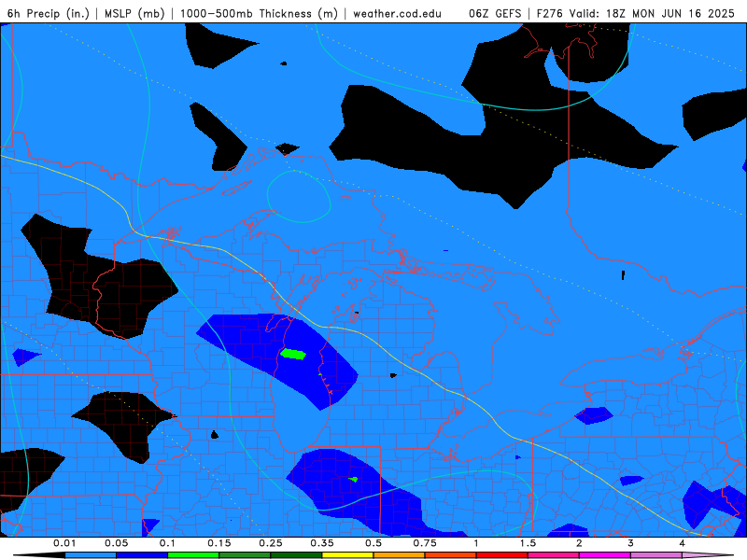The width and height of the screenshot is (747, 560).
Task: Pick the bright green 0.1–0.15 legend swatch
Action: [193, 555]
